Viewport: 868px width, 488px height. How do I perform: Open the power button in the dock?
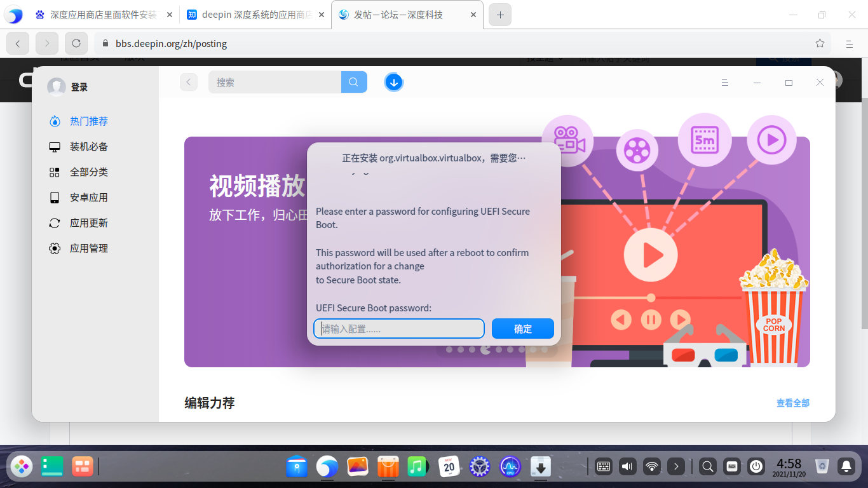[x=756, y=466]
